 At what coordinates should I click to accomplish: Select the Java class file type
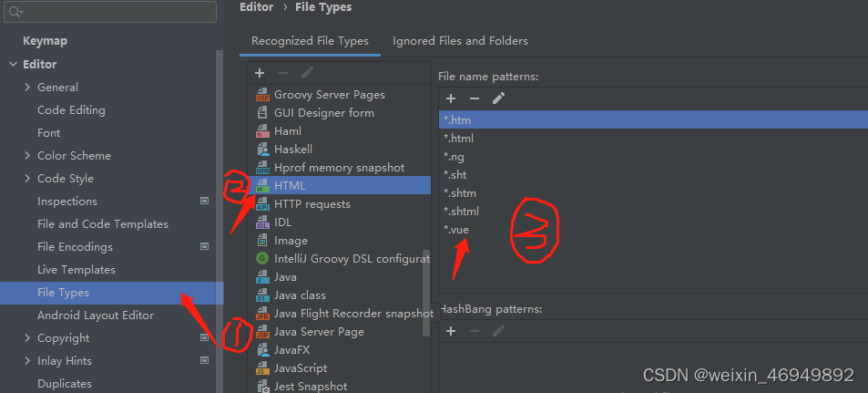340,295
